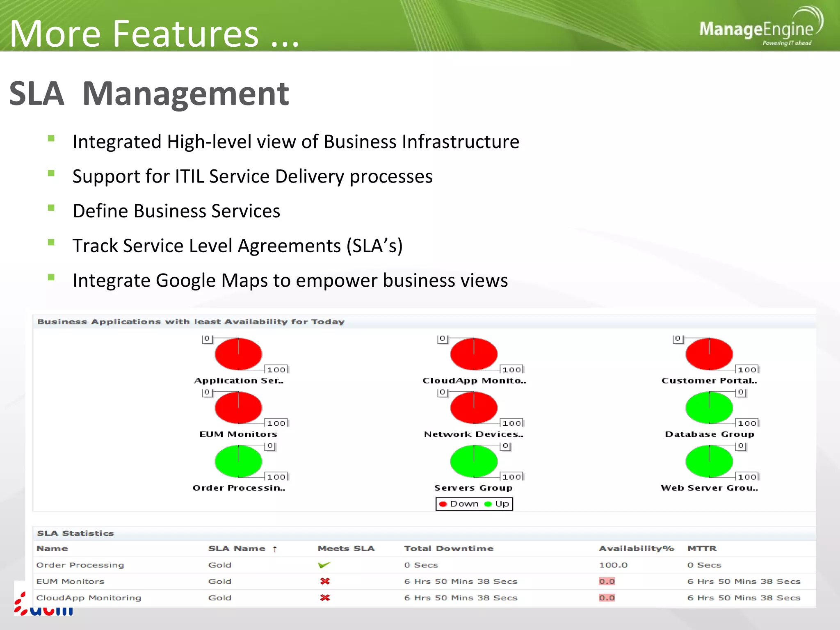
Task: Click the Database Group green pie chart
Action: click(x=709, y=408)
